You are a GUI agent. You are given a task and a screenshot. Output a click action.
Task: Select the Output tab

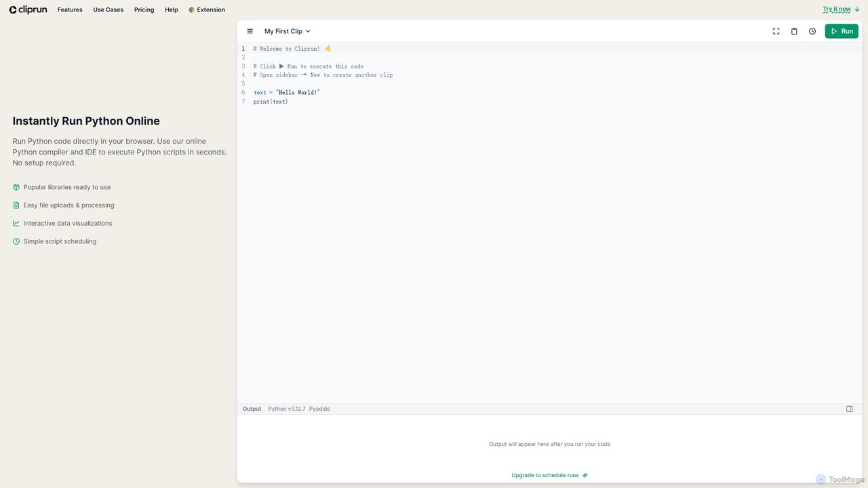pyautogui.click(x=252, y=409)
